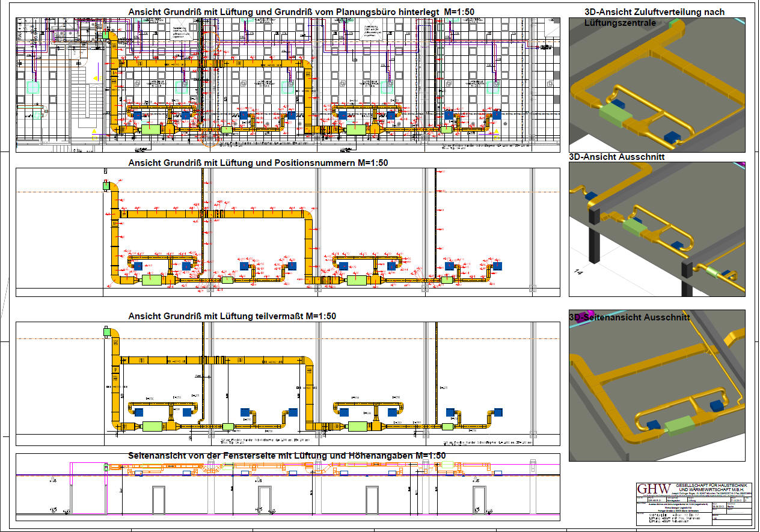Select green inlet square in teilvermaßt view
The height and width of the screenshot is (532, 760).
pyautogui.click(x=107, y=332)
